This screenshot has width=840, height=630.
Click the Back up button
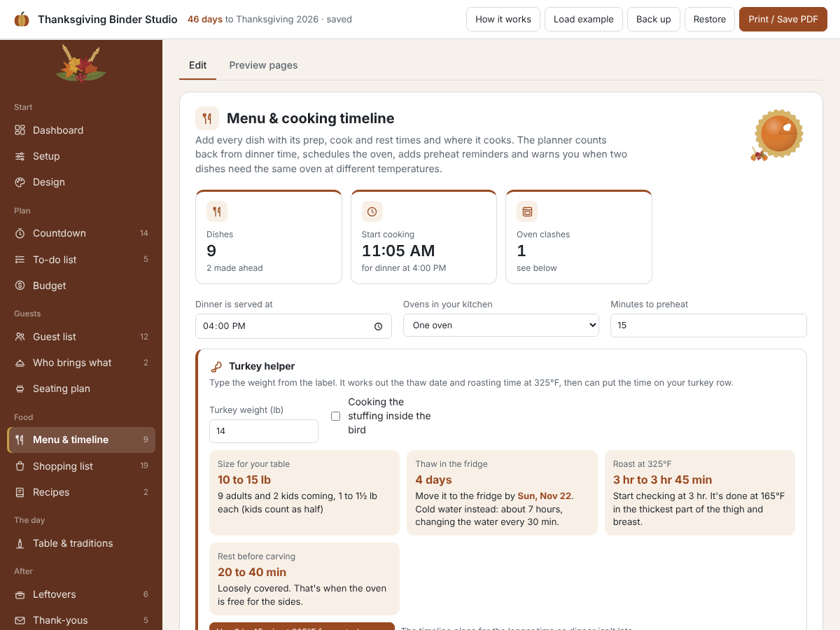pyautogui.click(x=654, y=20)
